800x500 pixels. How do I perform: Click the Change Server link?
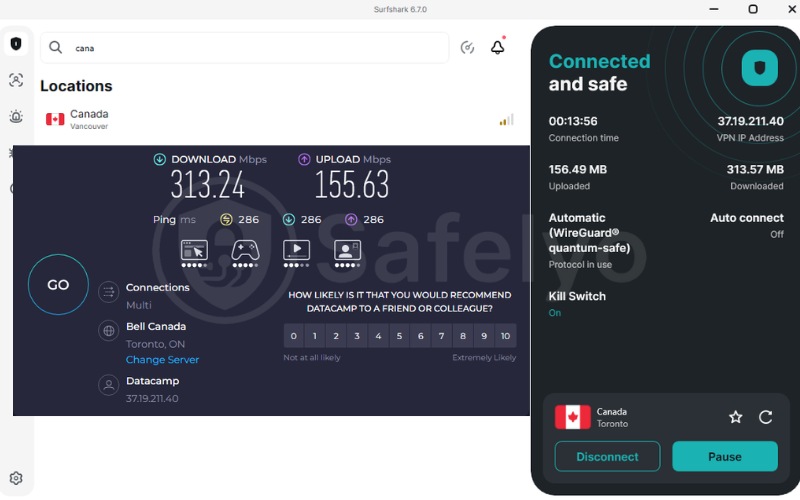coord(162,360)
